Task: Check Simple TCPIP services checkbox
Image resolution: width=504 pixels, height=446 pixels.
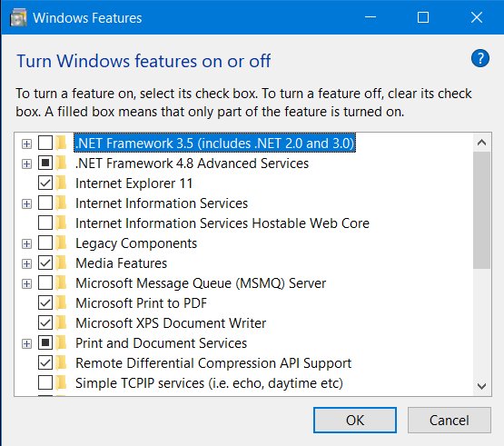Action: 45,383
